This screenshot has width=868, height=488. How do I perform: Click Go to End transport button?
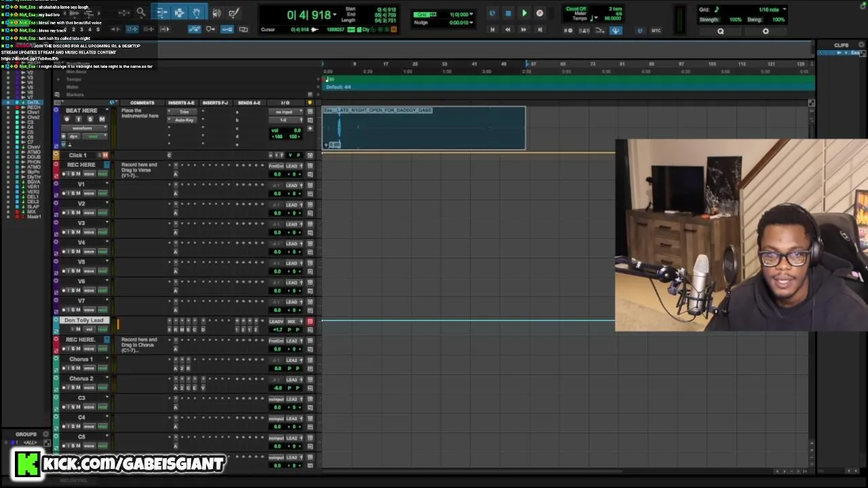point(540,30)
